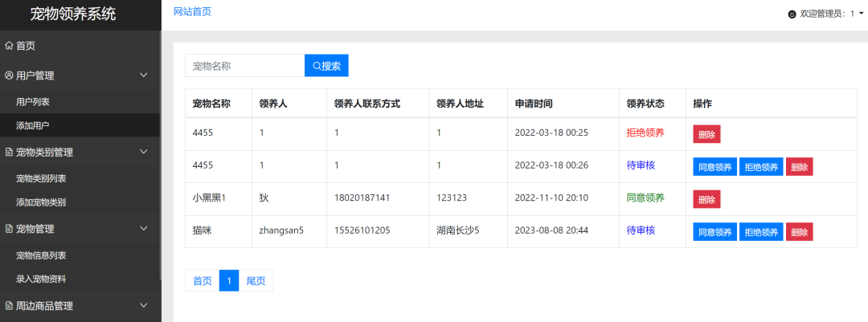Focus the 宠物名称 search field
The width and height of the screenshot is (868, 322).
[244, 66]
